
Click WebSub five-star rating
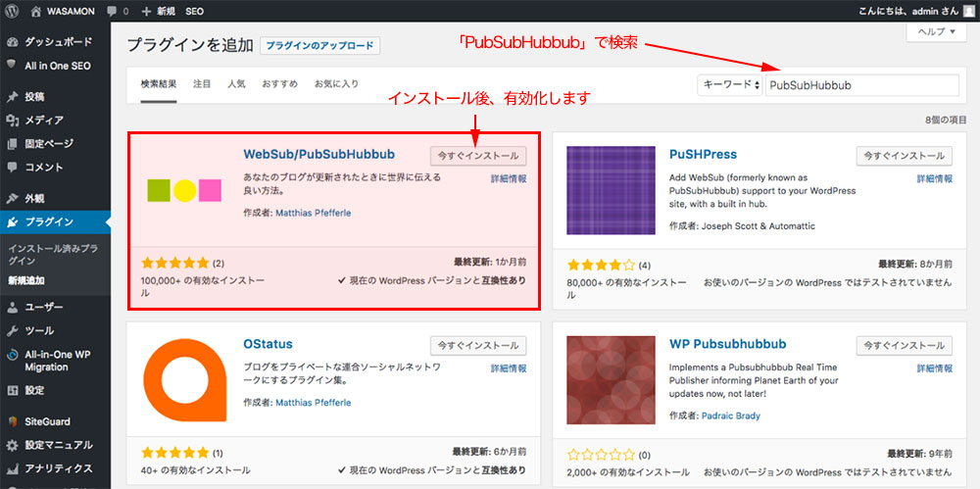pos(175,263)
